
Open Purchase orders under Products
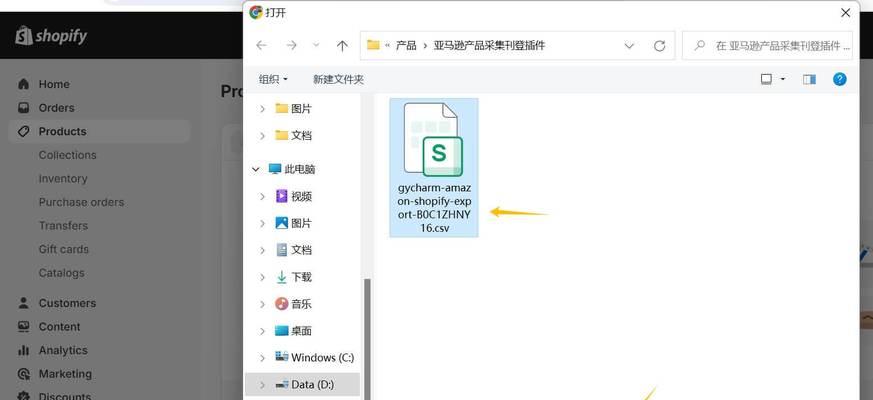(81, 202)
